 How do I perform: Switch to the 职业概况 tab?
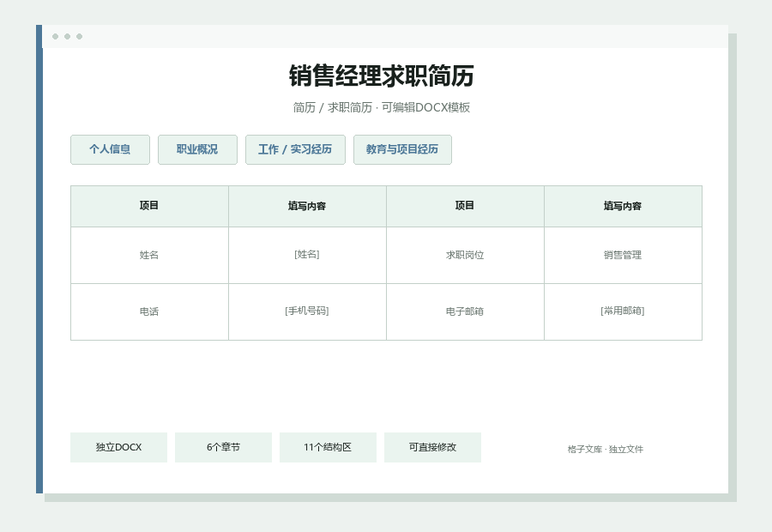197,150
